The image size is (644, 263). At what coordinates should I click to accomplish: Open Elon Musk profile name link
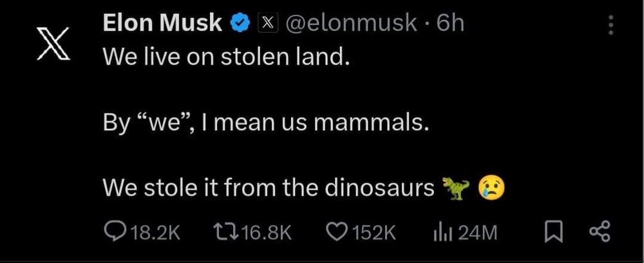[164, 24]
